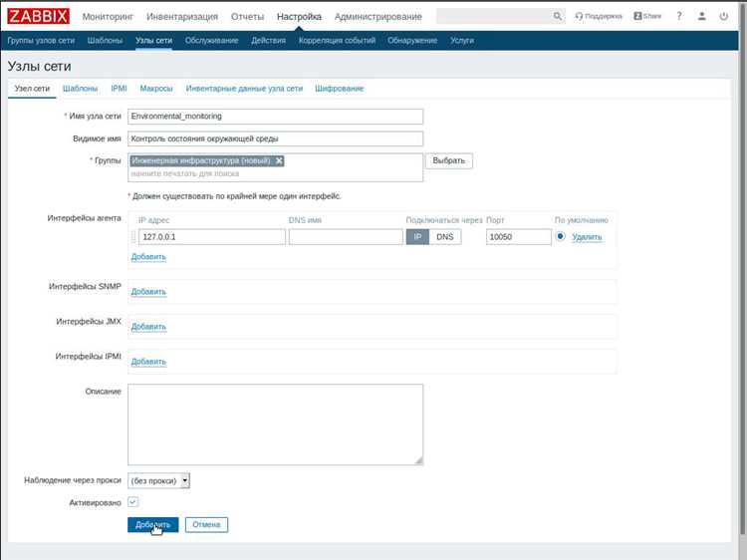Go to Обнаружение submenu item
This screenshot has height=560, width=747.
tap(412, 41)
